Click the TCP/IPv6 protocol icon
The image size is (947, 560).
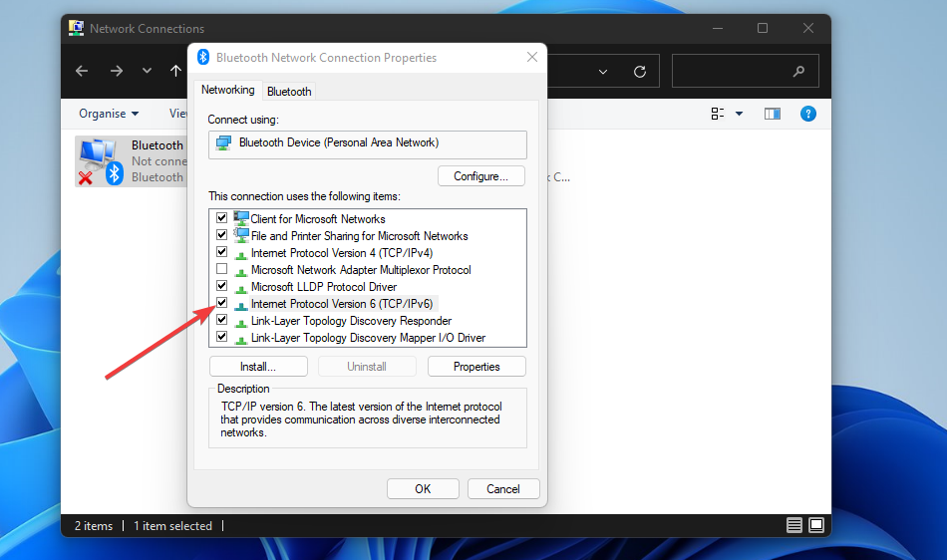(241, 305)
